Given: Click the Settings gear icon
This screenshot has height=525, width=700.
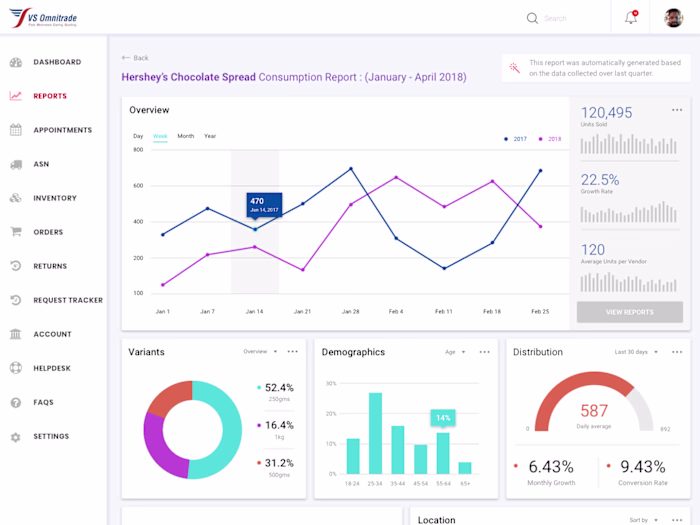Looking at the screenshot, I should click(16, 437).
